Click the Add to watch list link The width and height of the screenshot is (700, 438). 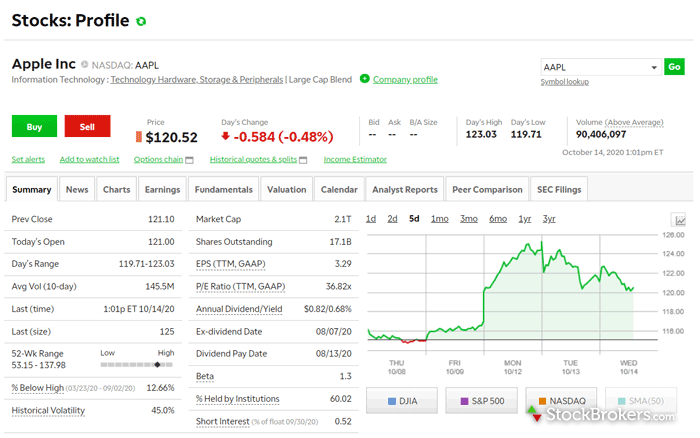click(x=89, y=159)
